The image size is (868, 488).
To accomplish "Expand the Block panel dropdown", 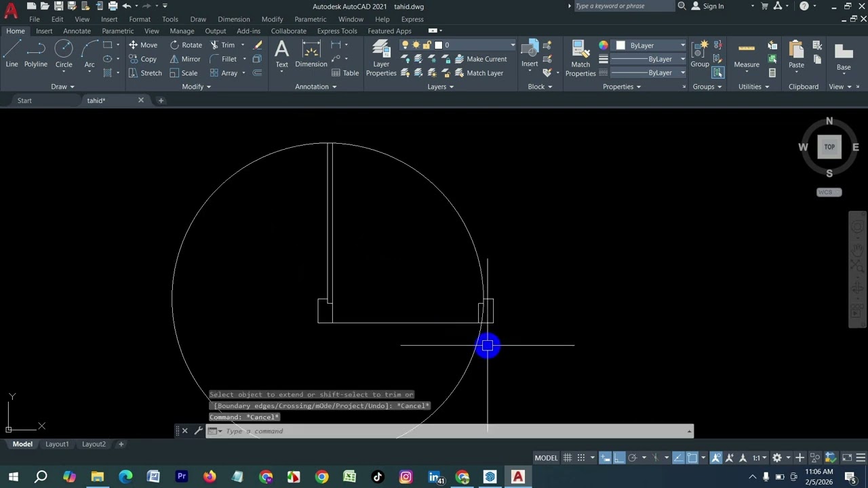I will tap(540, 87).
